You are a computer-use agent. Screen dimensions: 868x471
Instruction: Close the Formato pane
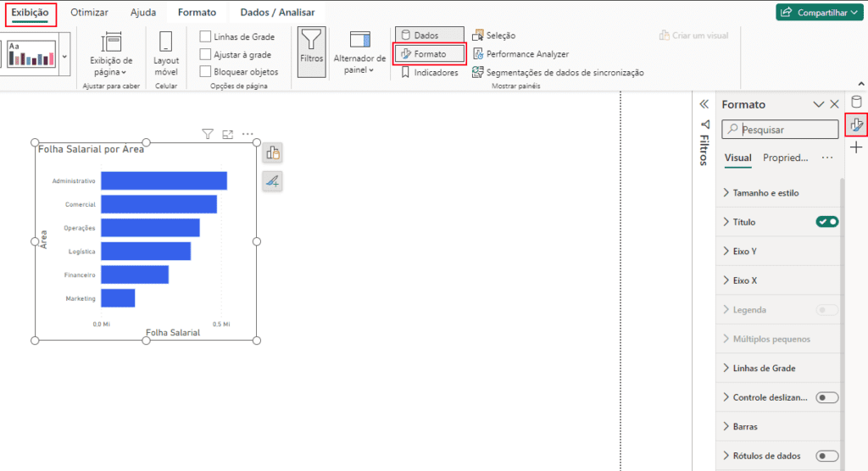(x=835, y=104)
